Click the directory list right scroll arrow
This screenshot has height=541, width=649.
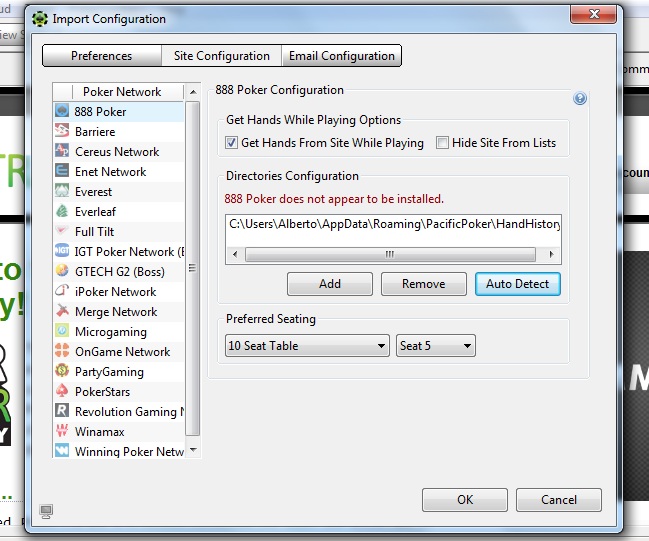551,254
